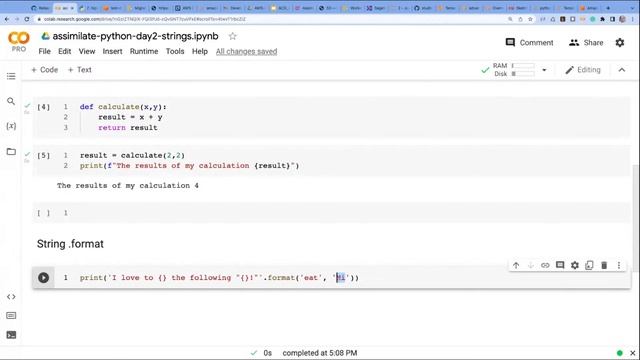This screenshot has height=360, width=640.
Task: Open the View menu
Action: pyautogui.click(x=87, y=51)
